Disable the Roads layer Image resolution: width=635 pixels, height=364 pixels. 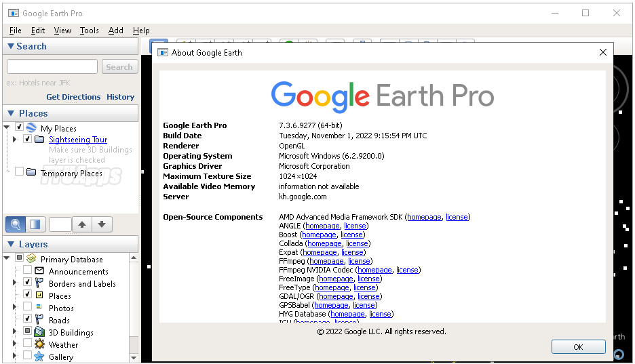(27, 319)
